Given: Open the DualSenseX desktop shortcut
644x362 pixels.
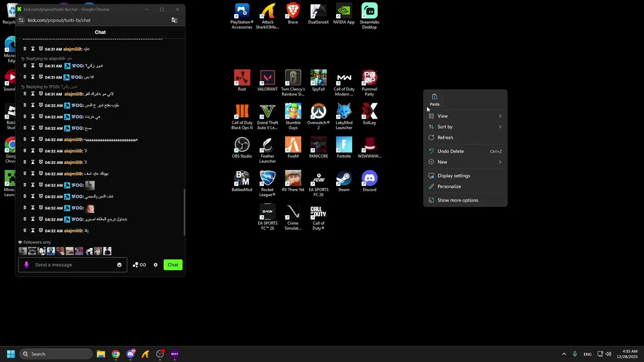Looking at the screenshot, I should (318, 14).
